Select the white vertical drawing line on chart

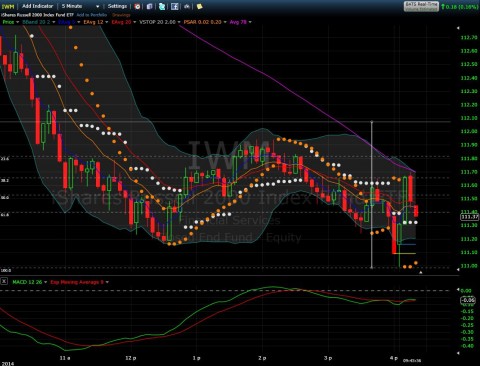pyautogui.click(x=372, y=195)
